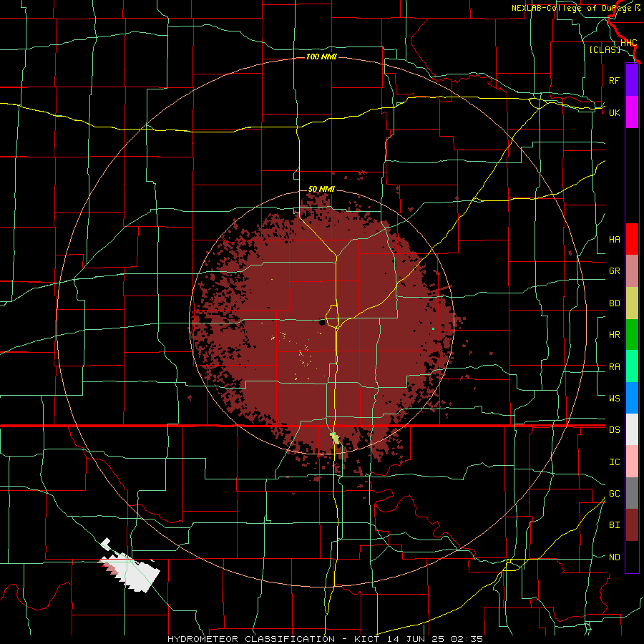Screen dimensions: 644x644
Task: Select the IC light pink legend swatch
Action: [632, 462]
